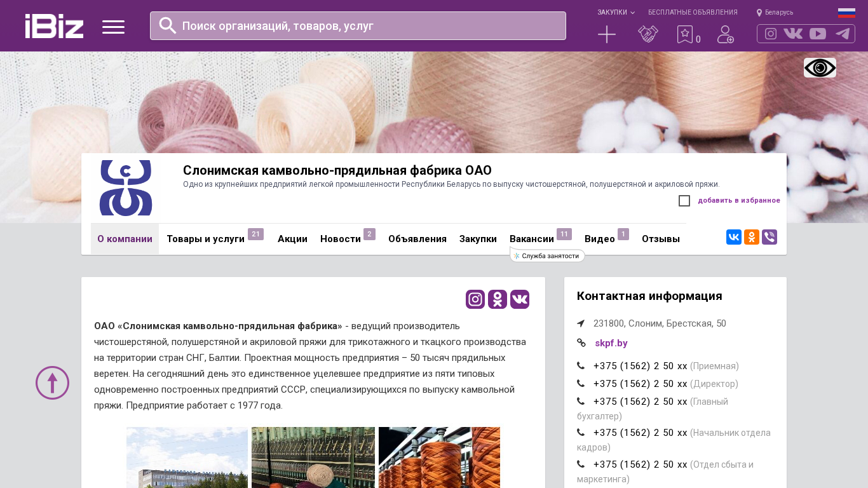The image size is (868, 488).
Task: Open iBiz Instagram from the header
Action: coord(771,34)
